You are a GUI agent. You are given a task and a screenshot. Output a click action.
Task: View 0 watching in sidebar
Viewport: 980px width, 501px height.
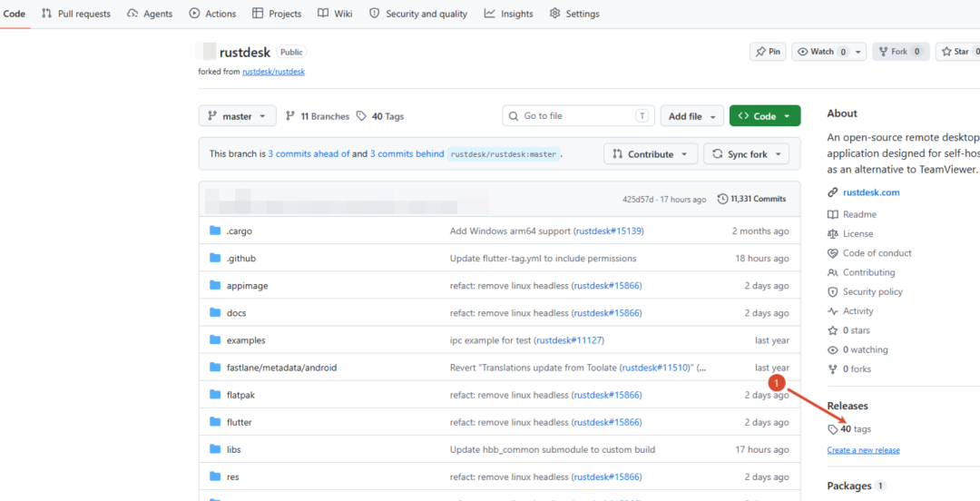pyautogui.click(x=865, y=349)
